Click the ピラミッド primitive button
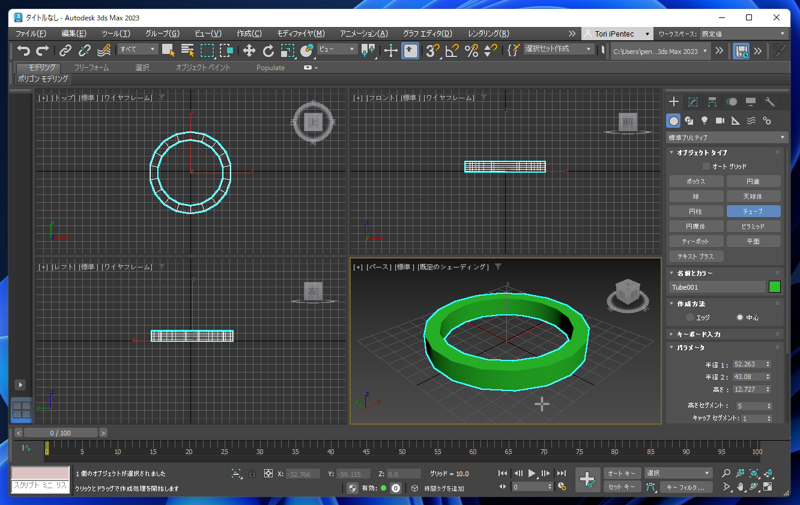The image size is (800, 505). [754, 226]
